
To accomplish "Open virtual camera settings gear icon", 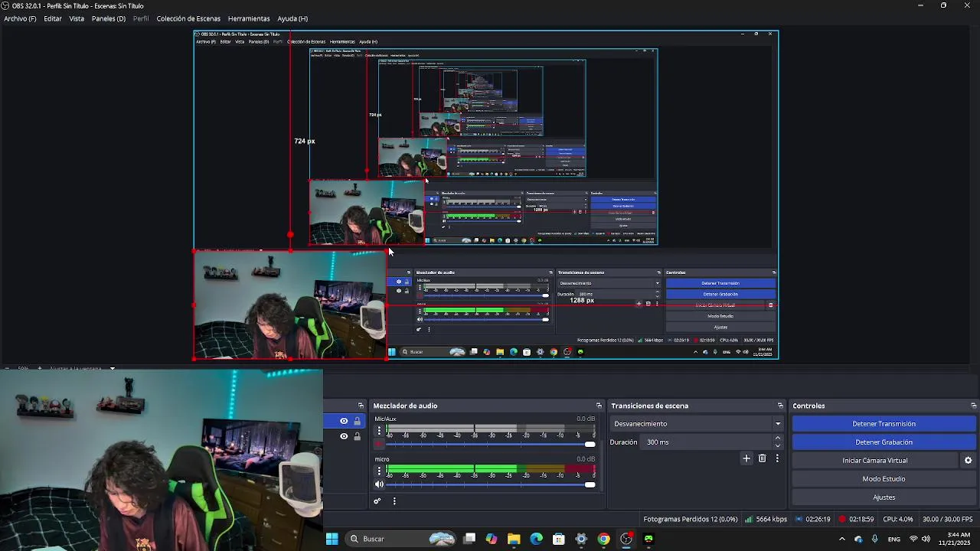I will pyautogui.click(x=968, y=461).
